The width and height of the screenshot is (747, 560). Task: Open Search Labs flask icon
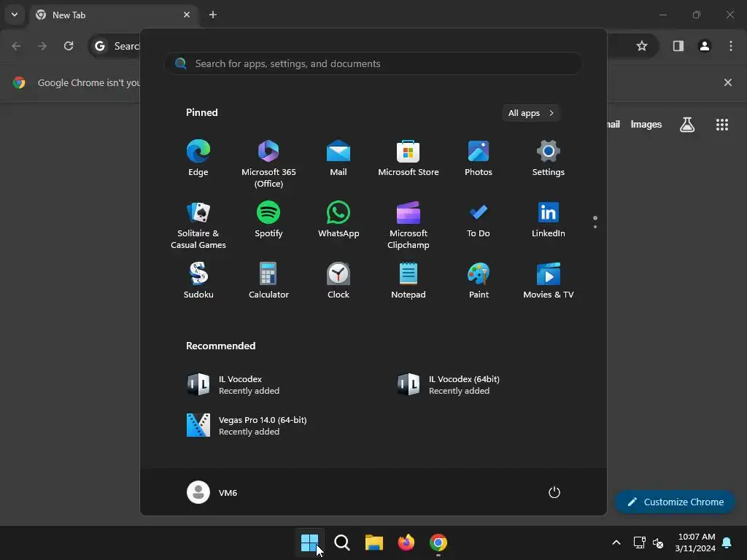point(687,125)
